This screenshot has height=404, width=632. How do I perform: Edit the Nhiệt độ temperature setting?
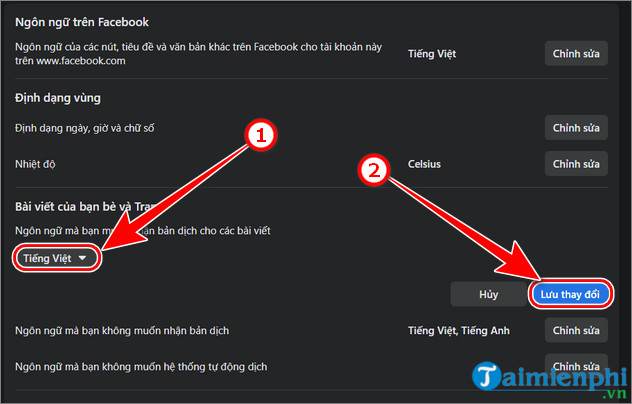[576, 163]
